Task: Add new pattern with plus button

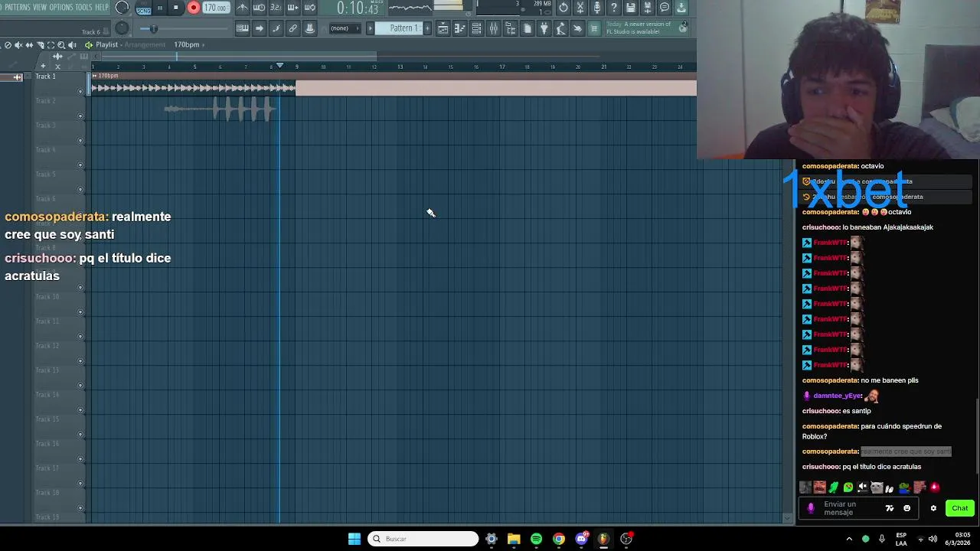Action: [x=427, y=28]
